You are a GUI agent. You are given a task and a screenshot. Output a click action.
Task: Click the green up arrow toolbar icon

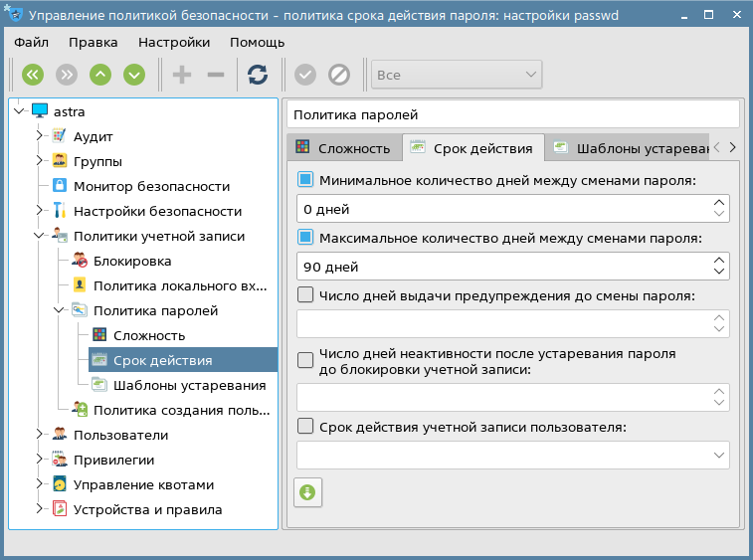(x=100, y=75)
